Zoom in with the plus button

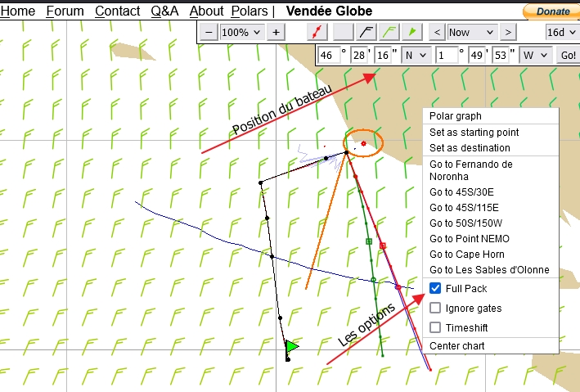pyautogui.click(x=276, y=32)
